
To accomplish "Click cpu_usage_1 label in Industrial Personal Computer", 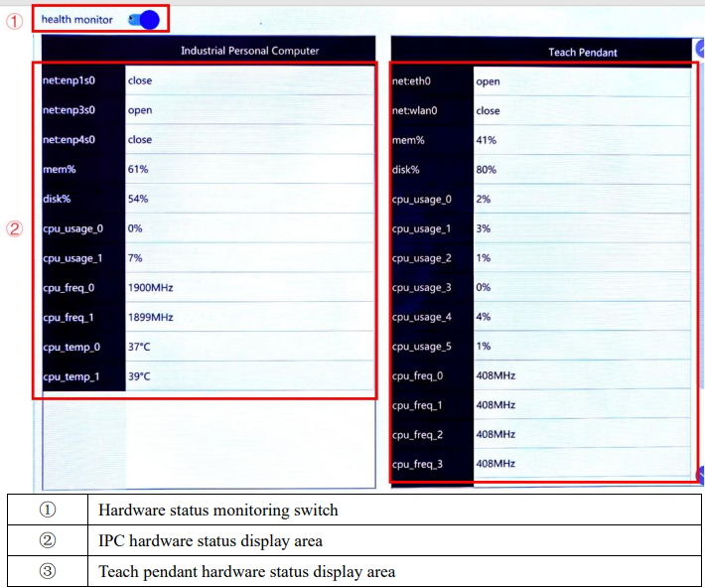I will coord(72,258).
